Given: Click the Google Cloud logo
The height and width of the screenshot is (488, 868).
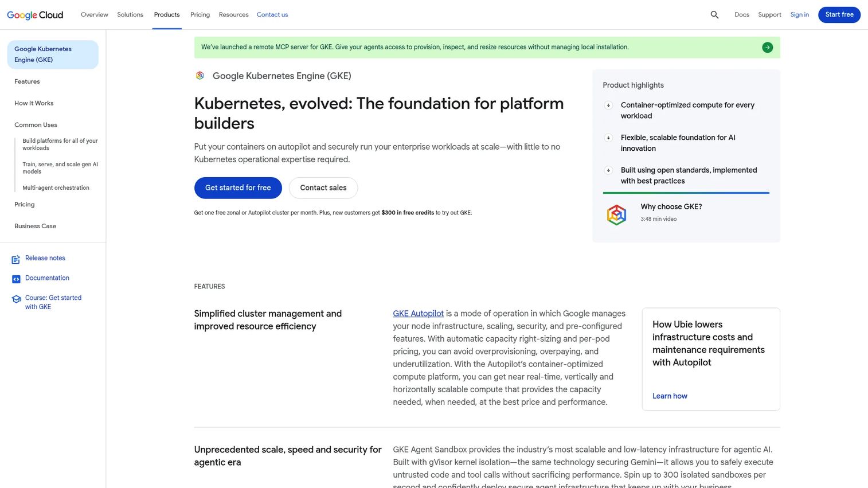Looking at the screenshot, I should point(35,15).
